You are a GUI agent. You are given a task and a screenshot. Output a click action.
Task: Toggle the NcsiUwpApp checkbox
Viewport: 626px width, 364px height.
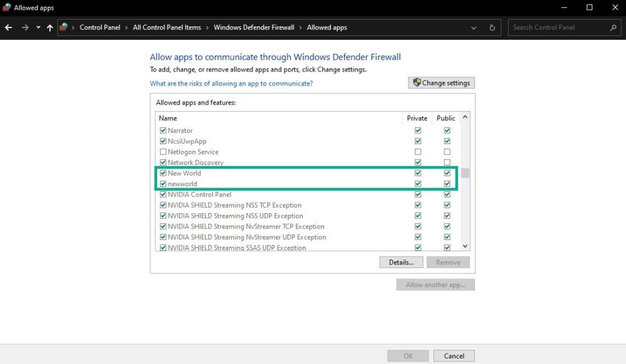[x=163, y=141]
